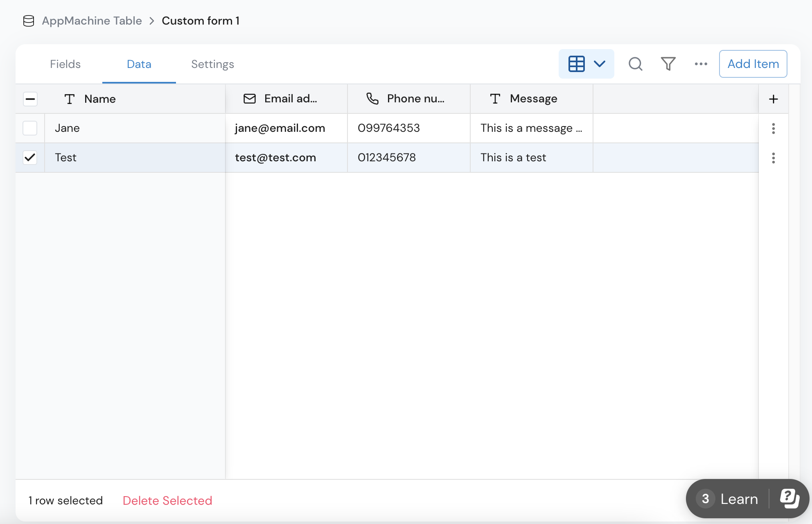The height and width of the screenshot is (524, 812).
Task: Click the plus icon to add column
Action: (x=773, y=99)
